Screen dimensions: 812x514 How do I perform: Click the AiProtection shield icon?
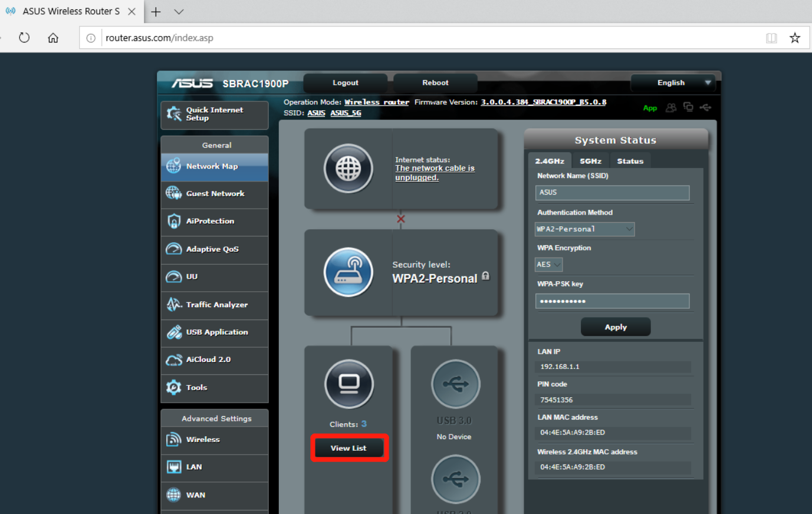click(x=173, y=221)
